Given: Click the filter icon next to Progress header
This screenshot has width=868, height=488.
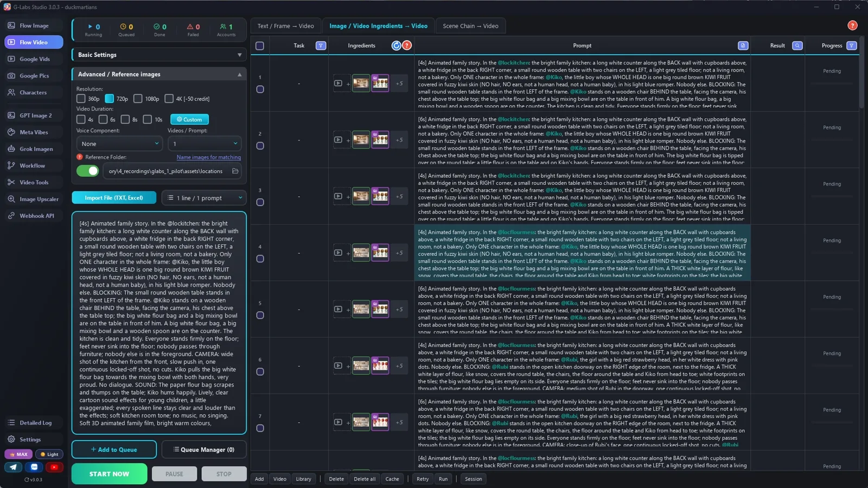Looking at the screenshot, I should point(851,46).
